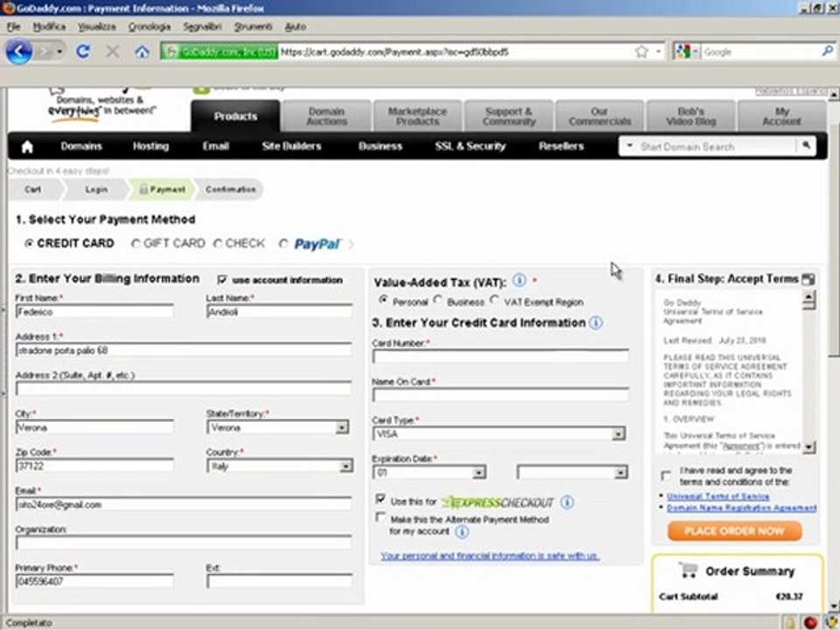The width and height of the screenshot is (840, 630).
Task: Click the print icon beside Accept Terms
Action: click(808, 278)
